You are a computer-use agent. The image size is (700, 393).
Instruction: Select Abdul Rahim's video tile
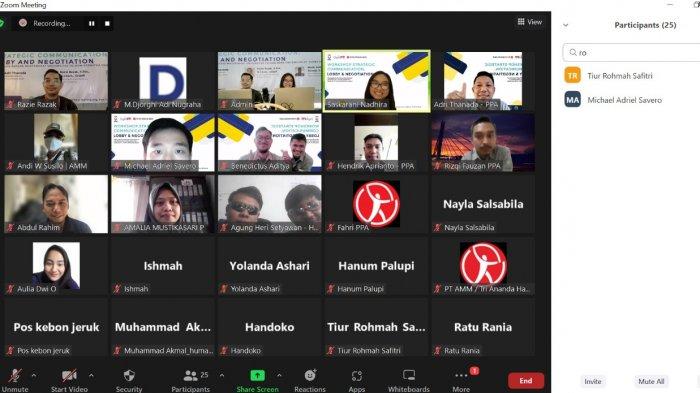56,204
